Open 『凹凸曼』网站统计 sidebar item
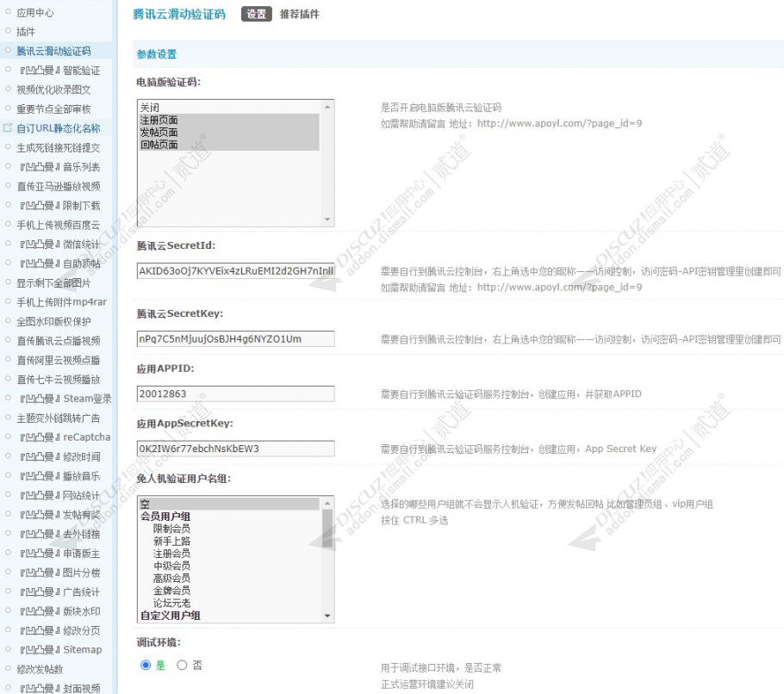The width and height of the screenshot is (784, 694). [x=59, y=495]
